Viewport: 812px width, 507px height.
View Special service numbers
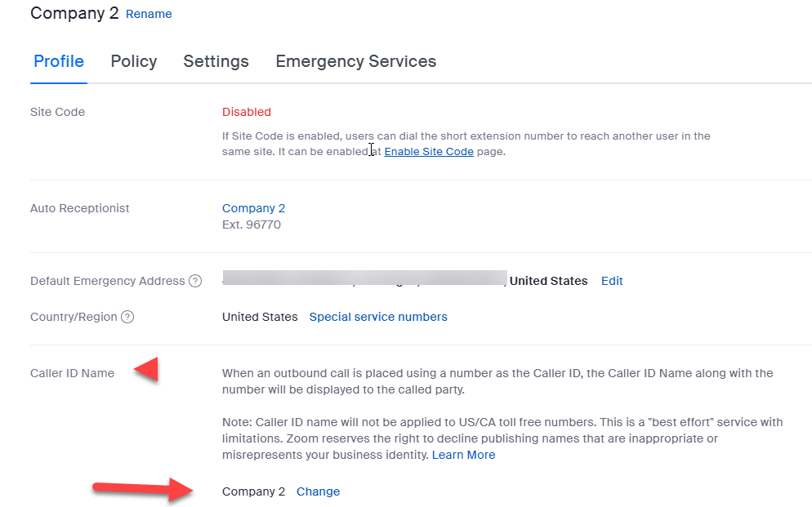378,317
